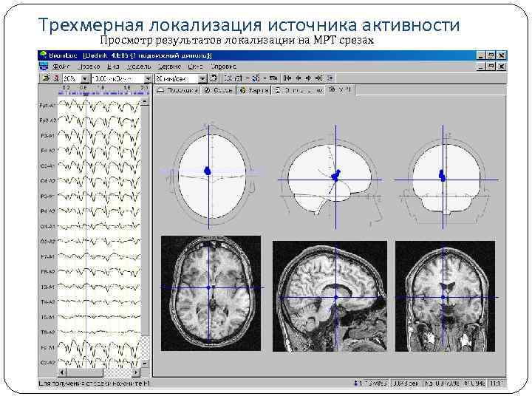This screenshot has width=532, height=399.
Task: Open the 20 мм/сек sweep speed dropdown
Action: point(202,79)
